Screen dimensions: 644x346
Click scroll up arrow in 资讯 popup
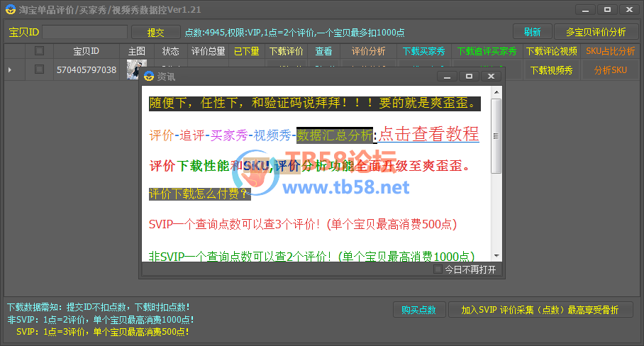pos(496,92)
